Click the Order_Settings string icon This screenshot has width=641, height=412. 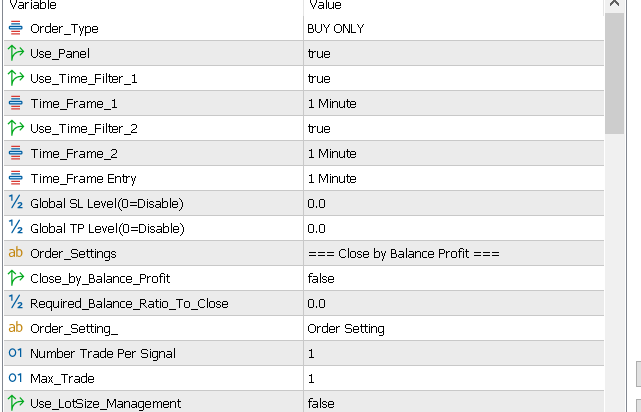(x=15, y=254)
